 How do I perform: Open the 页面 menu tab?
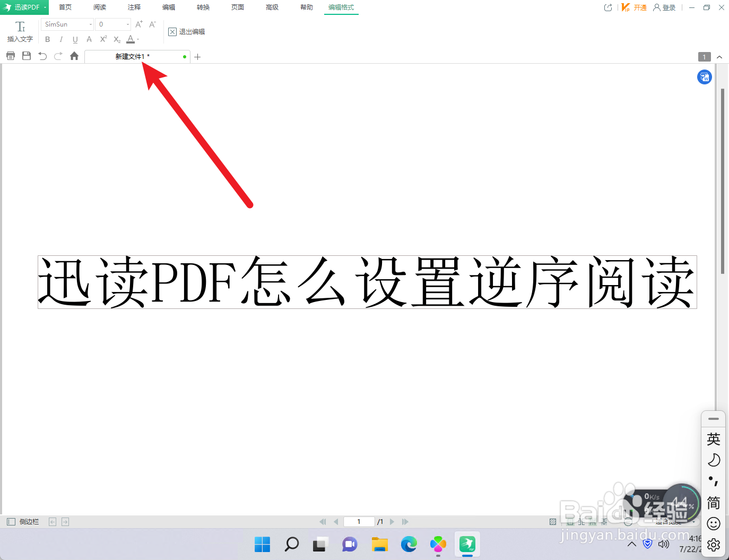click(x=238, y=7)
